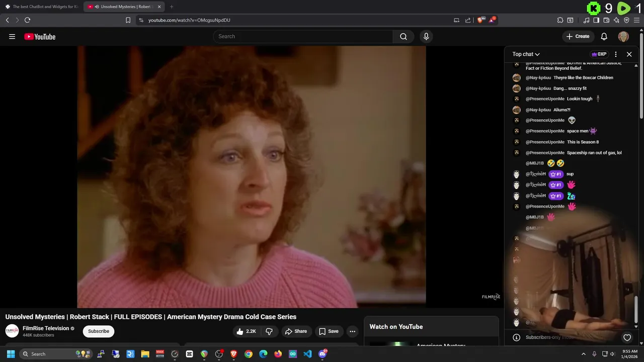Open more video actions three-dot button

tap(352, 331)
